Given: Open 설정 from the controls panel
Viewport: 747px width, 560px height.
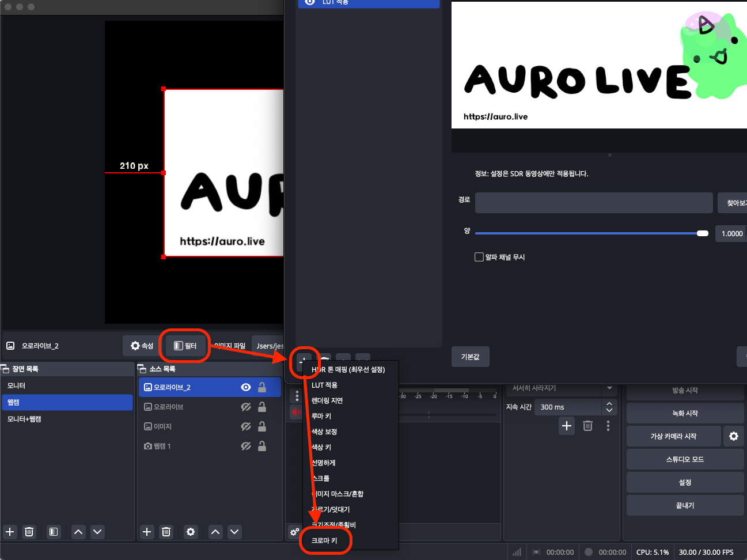Looking at the screenshot, I should pos(685,482).
